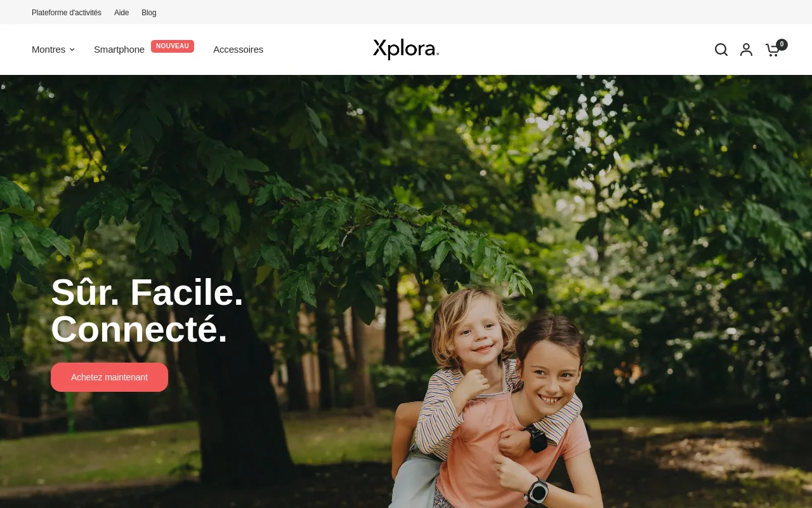Open the user account icon
The image size is (812, 508).
tap(747, 50)
